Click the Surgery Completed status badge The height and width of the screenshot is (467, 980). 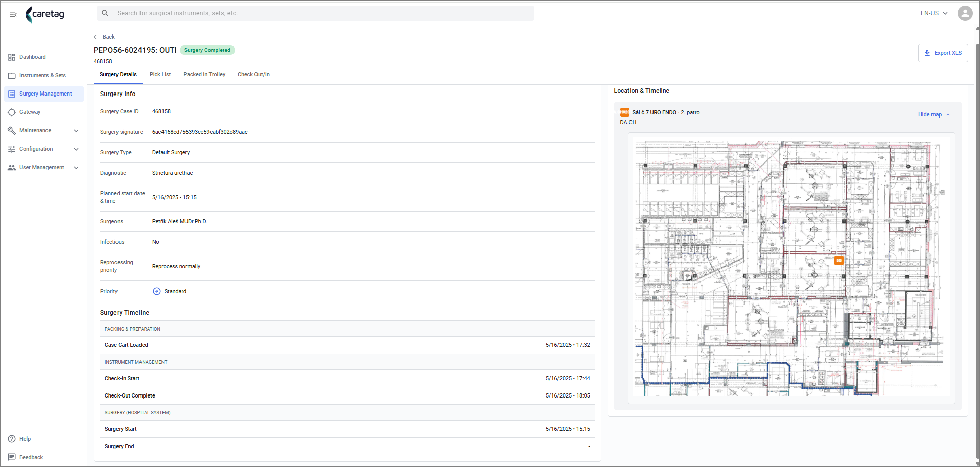coord(207,50)
